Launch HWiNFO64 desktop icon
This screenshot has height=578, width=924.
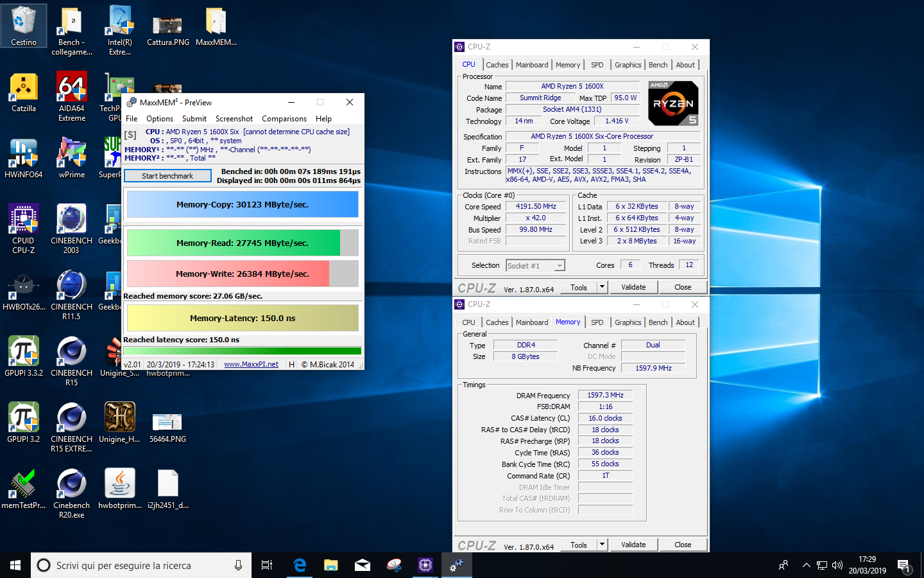point(24,159)
